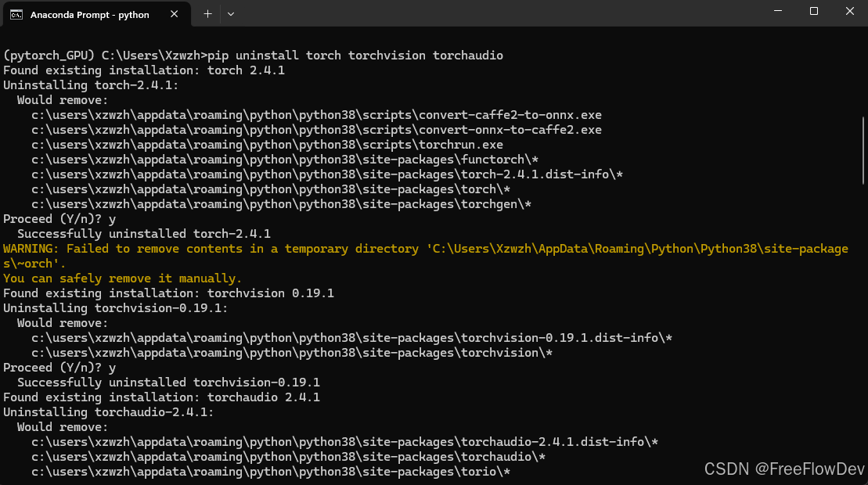Click the site-packages\functorch\* path
Screen dimensions: 868x485
click(x=285, y=160)
